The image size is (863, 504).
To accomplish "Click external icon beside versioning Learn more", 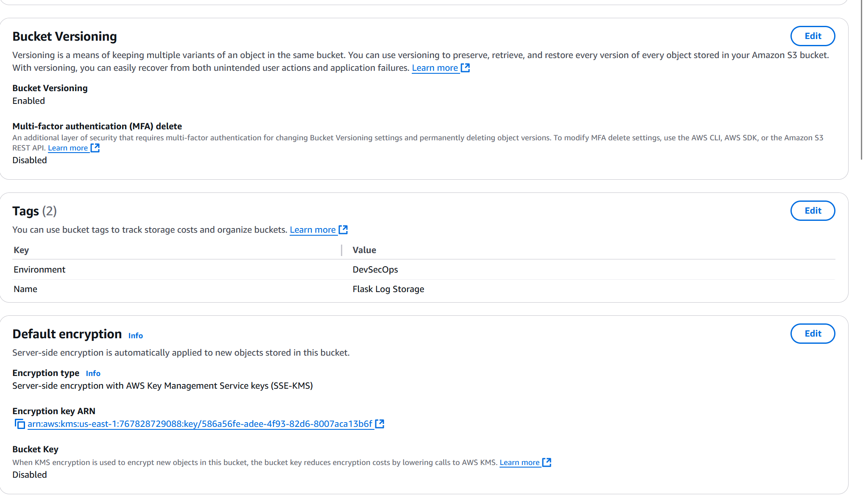I will point(466,68).
